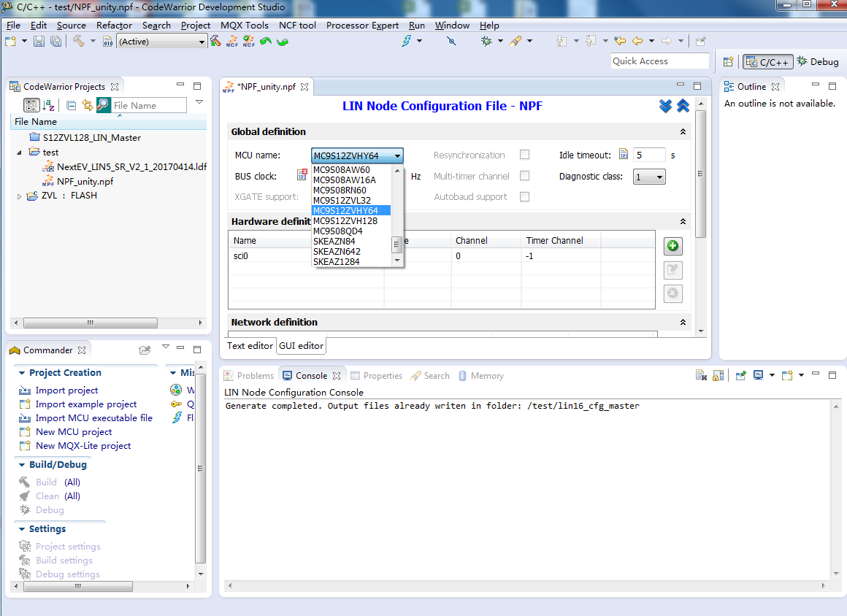Click the Import example project link

87,404
